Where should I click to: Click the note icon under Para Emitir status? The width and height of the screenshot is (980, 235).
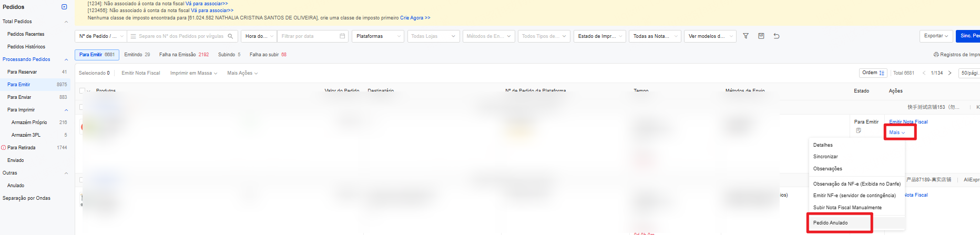point(859,130)
